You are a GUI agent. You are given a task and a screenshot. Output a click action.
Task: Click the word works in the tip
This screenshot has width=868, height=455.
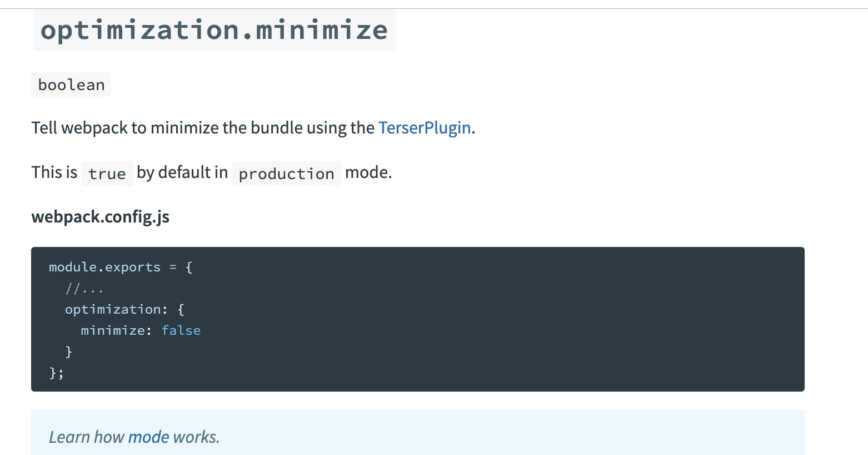[196, 437]
